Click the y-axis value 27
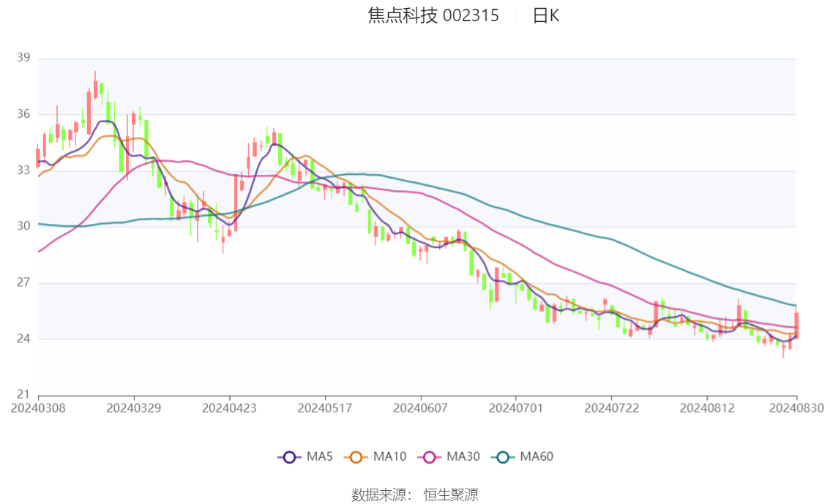 (x=23, y=282)
